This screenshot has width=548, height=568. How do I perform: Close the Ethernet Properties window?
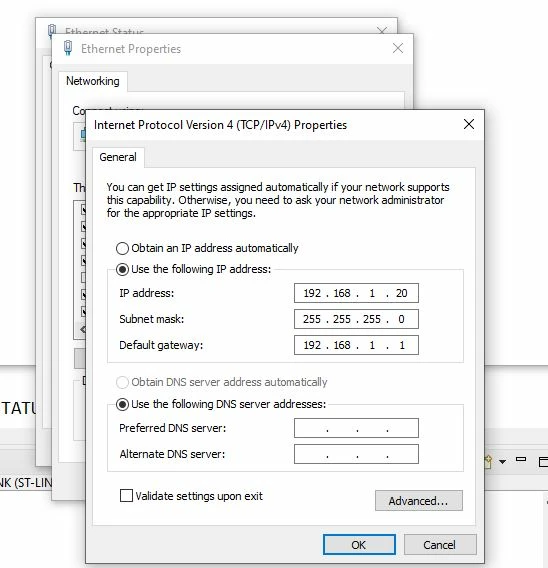click(398, 48)
